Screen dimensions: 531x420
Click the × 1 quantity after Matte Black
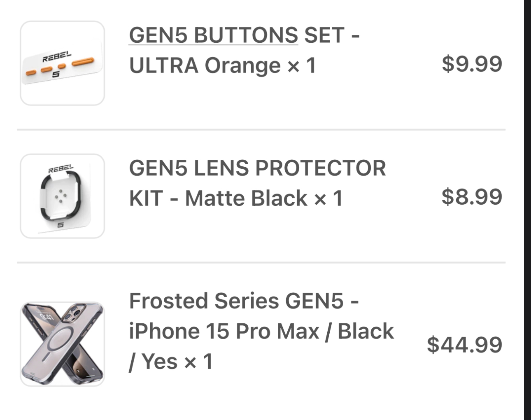328,198
